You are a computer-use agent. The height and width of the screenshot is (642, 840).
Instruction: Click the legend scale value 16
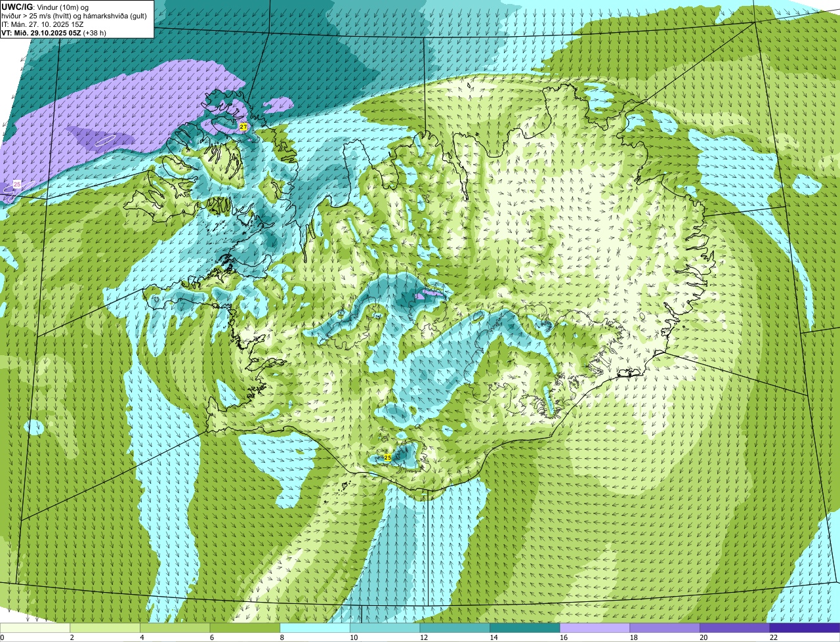point(564,637)
